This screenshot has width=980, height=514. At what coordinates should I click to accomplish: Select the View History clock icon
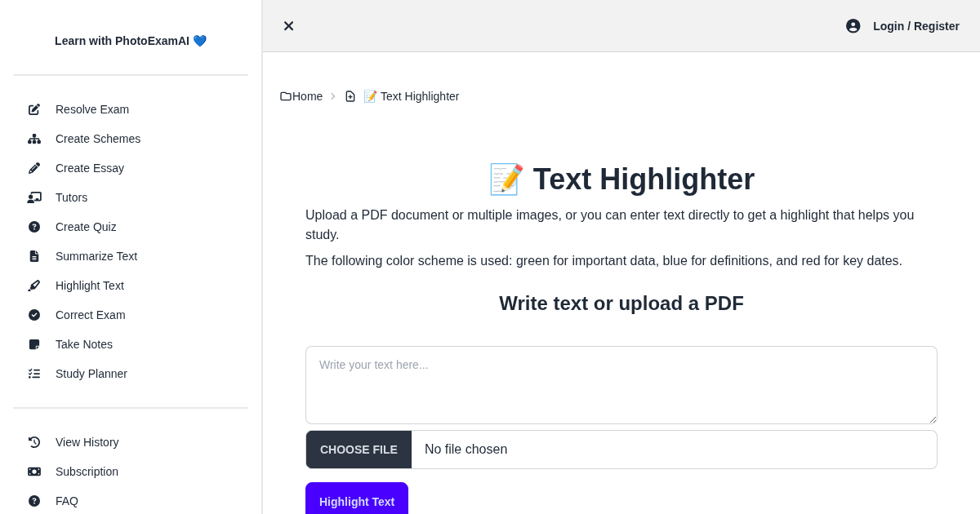[34, 442]
